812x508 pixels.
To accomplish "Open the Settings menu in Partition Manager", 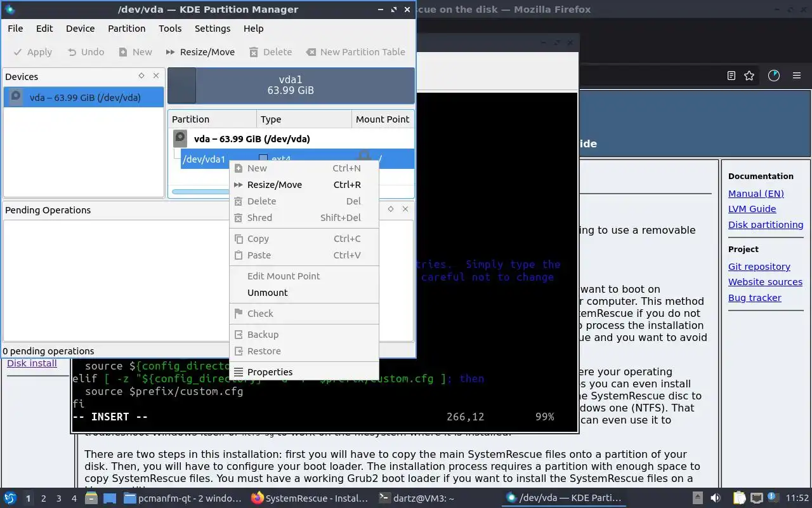I will pos(213,29).
